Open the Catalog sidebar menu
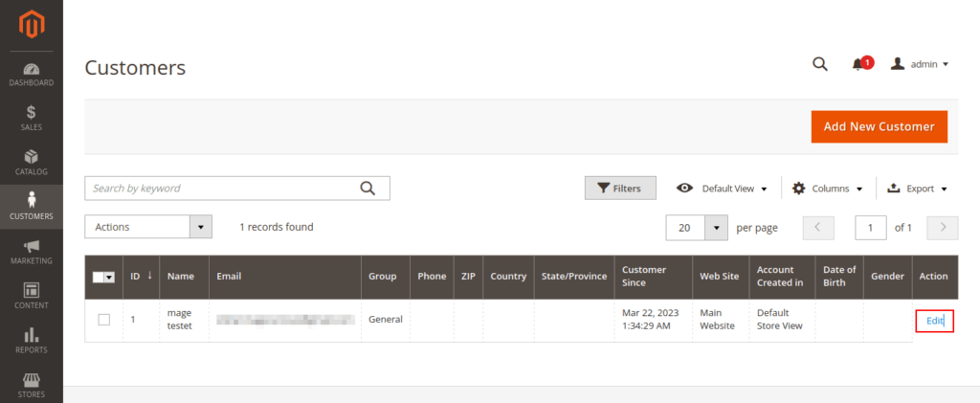980x403 pixels. click(x=32, y=163)
